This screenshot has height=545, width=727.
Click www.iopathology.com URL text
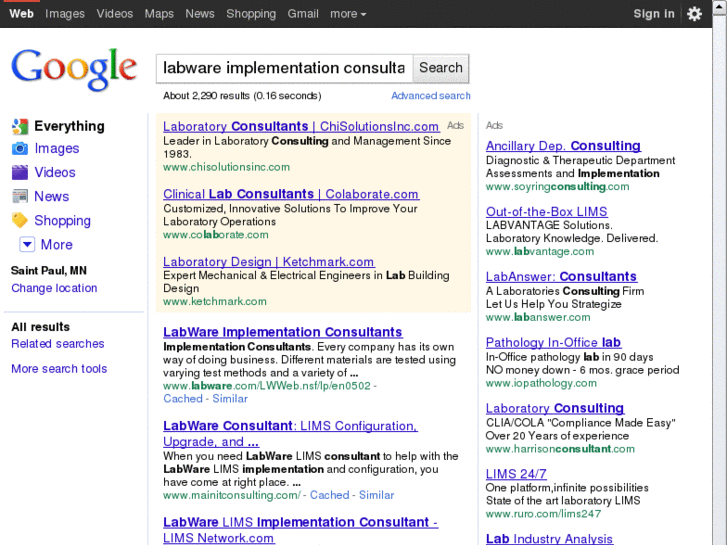[541, 383]
